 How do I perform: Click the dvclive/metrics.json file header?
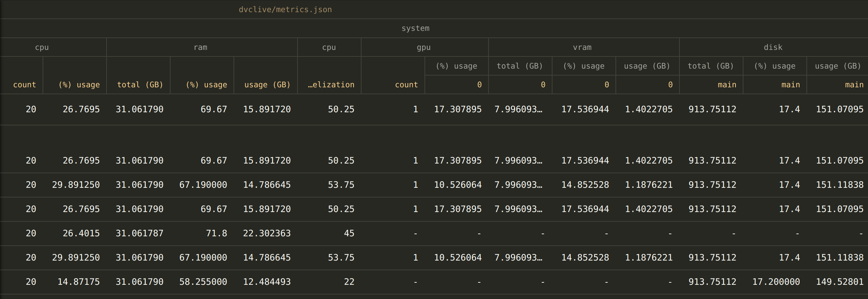[x=285, y=10]
